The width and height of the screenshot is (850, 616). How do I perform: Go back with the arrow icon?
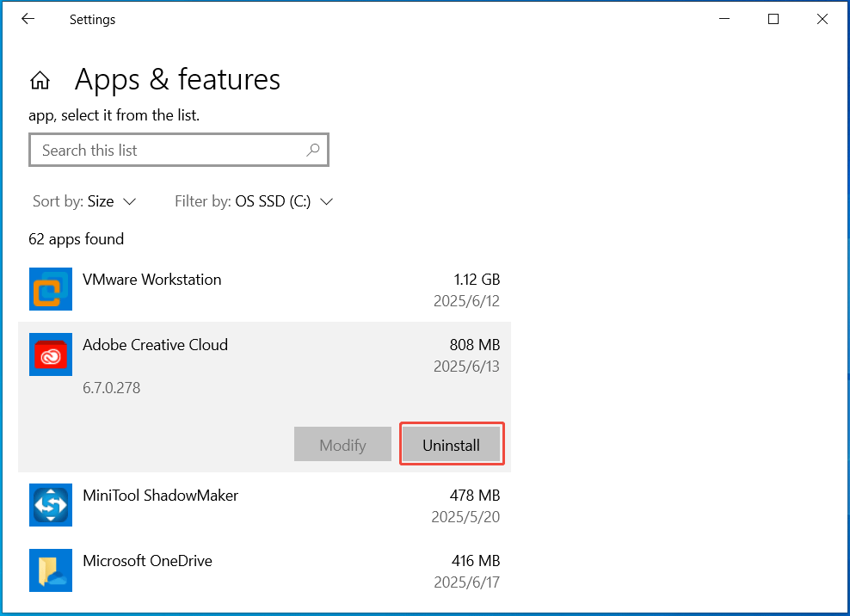pyautogui.click(x=28, y=19)
